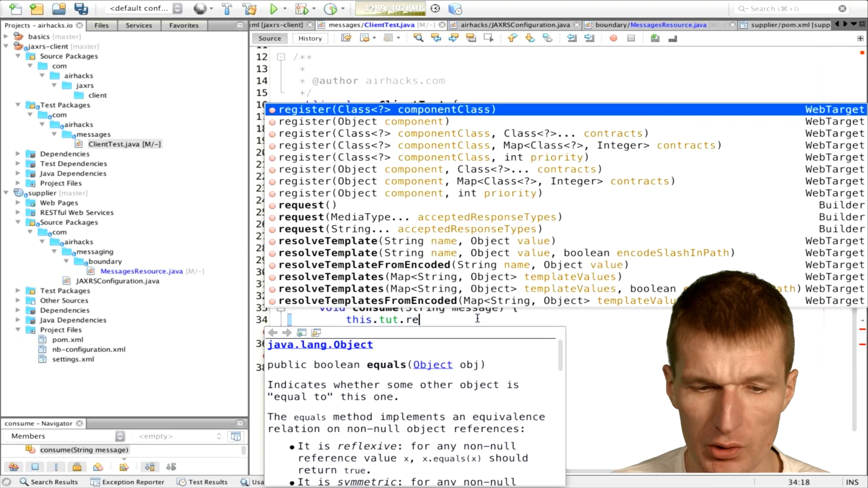
Task: Click the globe browser icon in toolbar
Action: click(x=199, y=9)
